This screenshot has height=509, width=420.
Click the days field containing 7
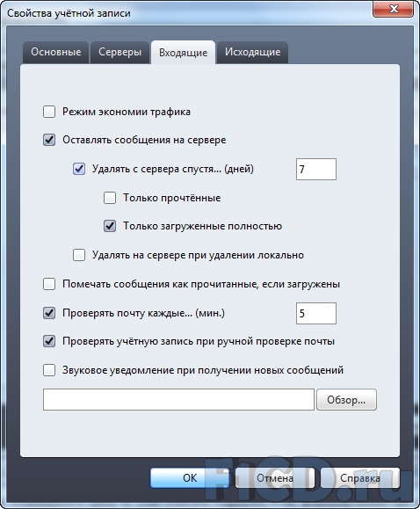[x=316, y=169]
